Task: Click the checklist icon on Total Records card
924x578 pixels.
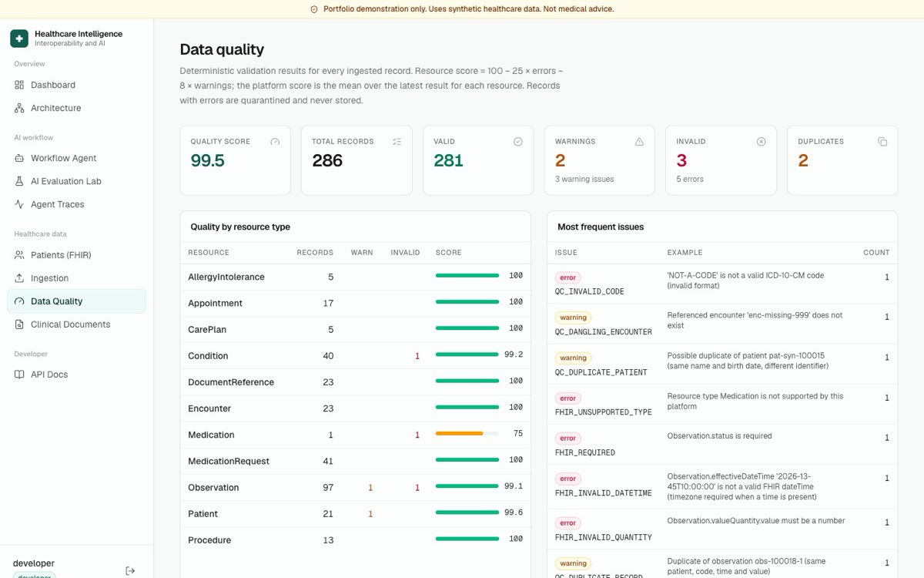Action: (x=397, y=142)
